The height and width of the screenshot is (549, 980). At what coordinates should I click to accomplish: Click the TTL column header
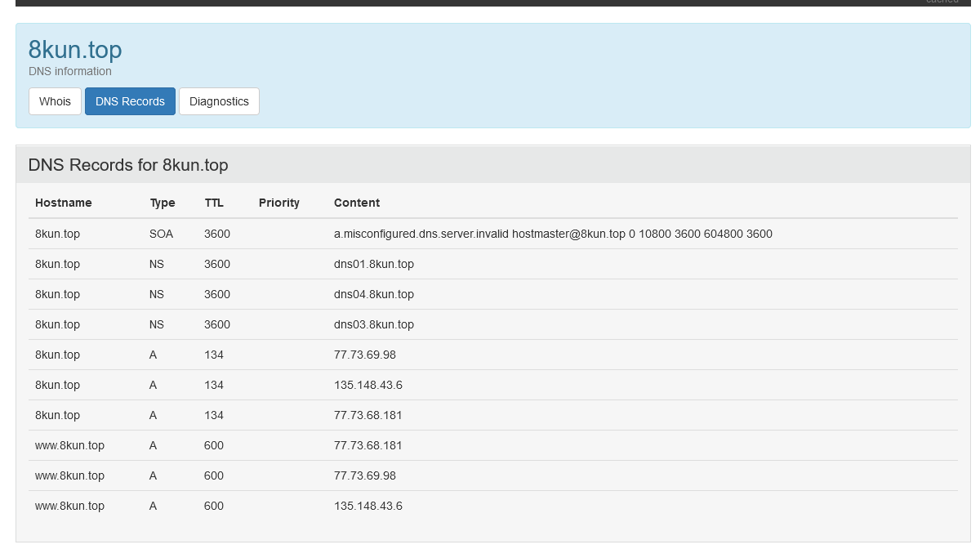click(214, 203)
